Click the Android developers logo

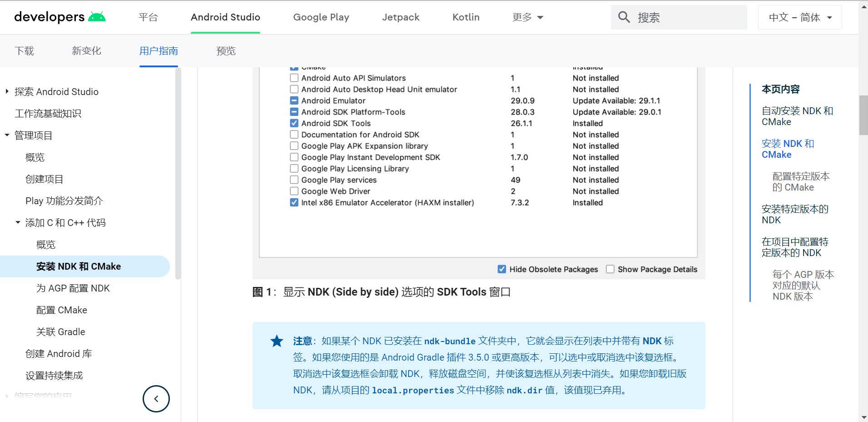pyautogui.click(x=60, y=17)
